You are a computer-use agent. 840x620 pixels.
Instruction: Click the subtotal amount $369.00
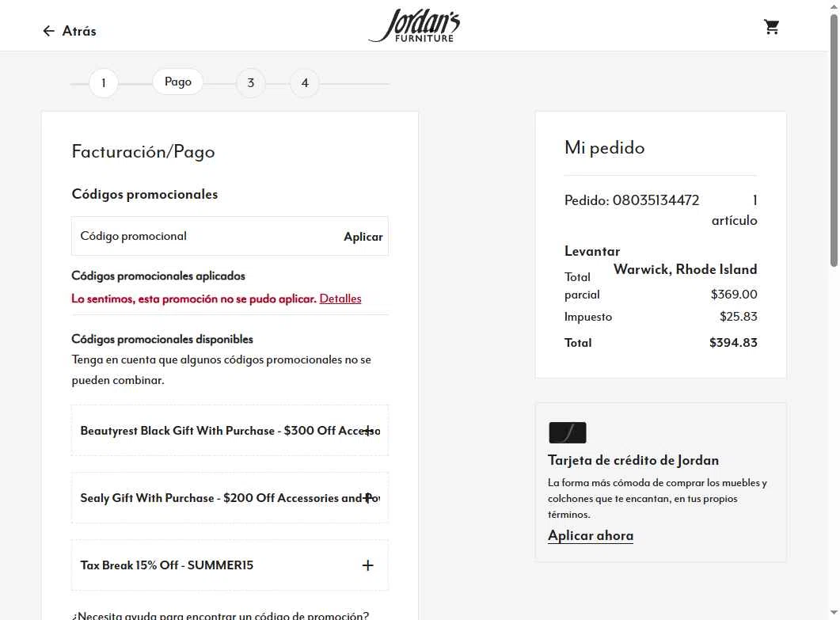pyautogui.click(x=734, y=295)
